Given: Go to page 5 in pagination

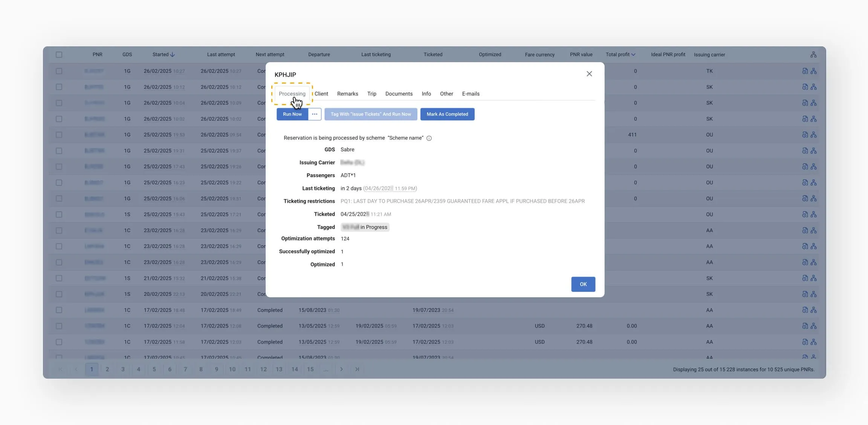Looking at the screenshot, I should coord(154,369).
